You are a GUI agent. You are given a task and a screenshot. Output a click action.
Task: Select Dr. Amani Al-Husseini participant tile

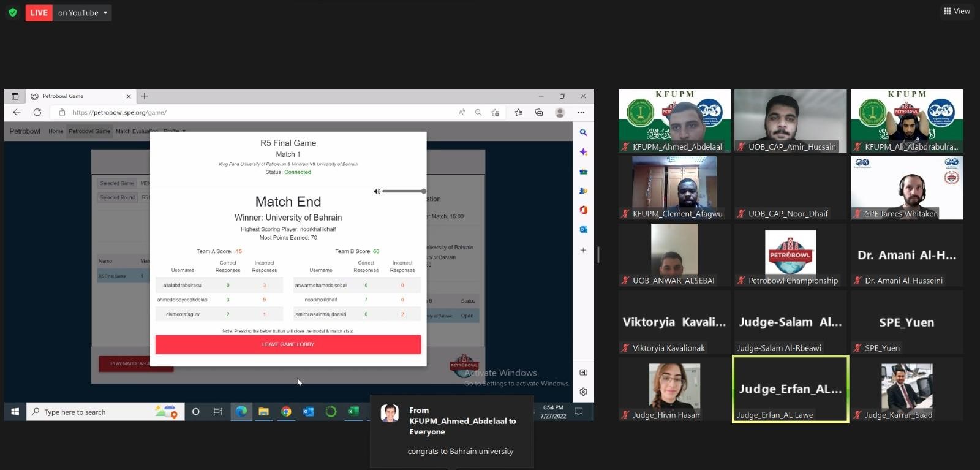(907, 255)
